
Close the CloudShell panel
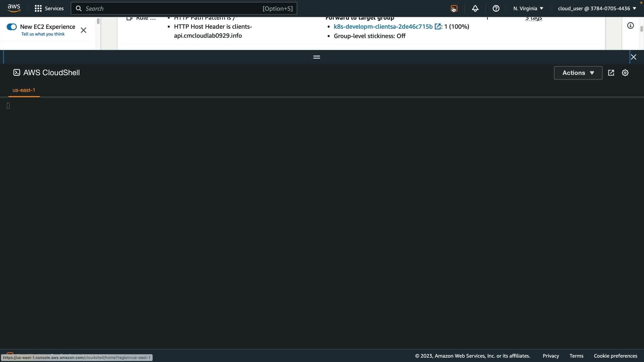633,57
